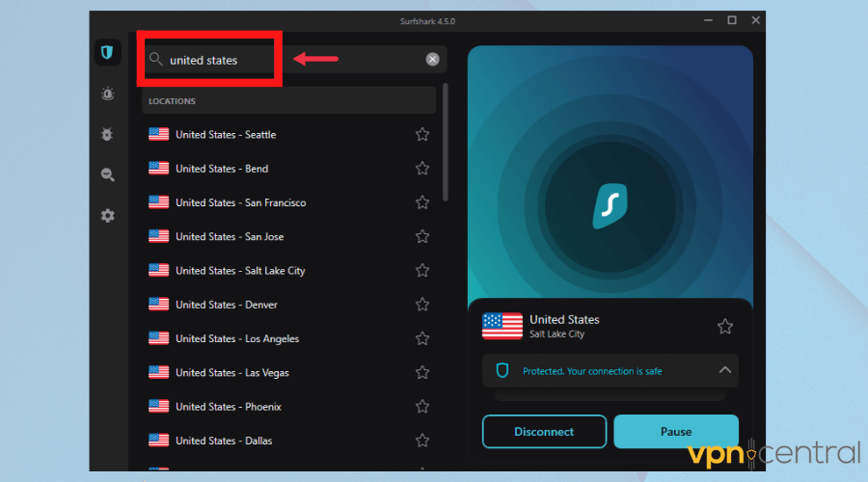Click the locations list scrollbar
The image size is (868, 482).
[x=446, y=143]
